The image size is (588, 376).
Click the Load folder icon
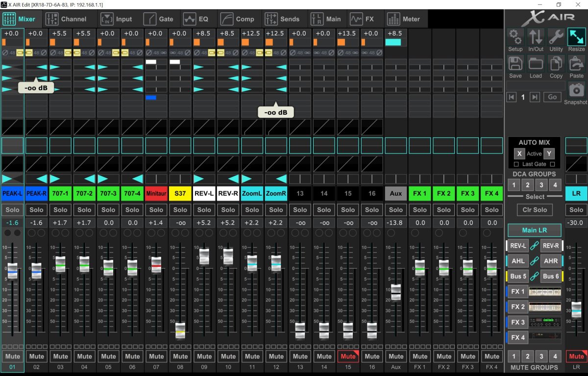coord(536,63)
